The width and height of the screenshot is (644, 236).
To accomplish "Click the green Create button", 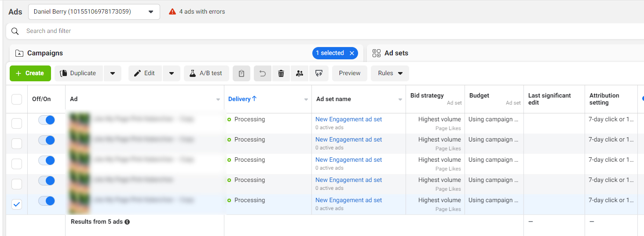I will click(x=30, y=73).
